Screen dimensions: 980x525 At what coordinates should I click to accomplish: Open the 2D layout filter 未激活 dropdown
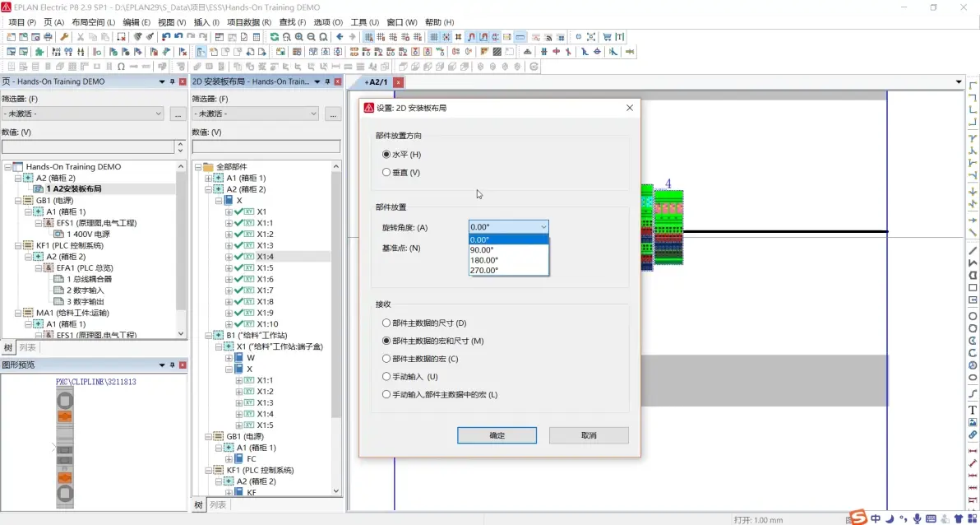tap(314, 114)
